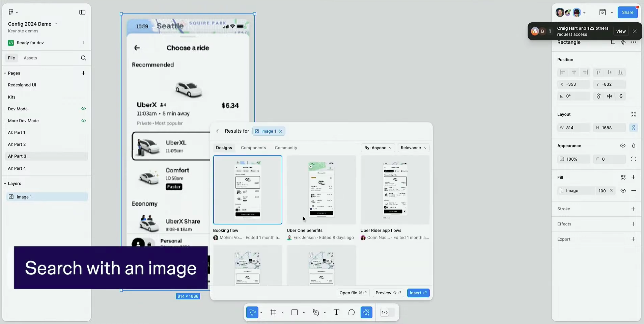Click the Image fill swatch

[562, 191]
